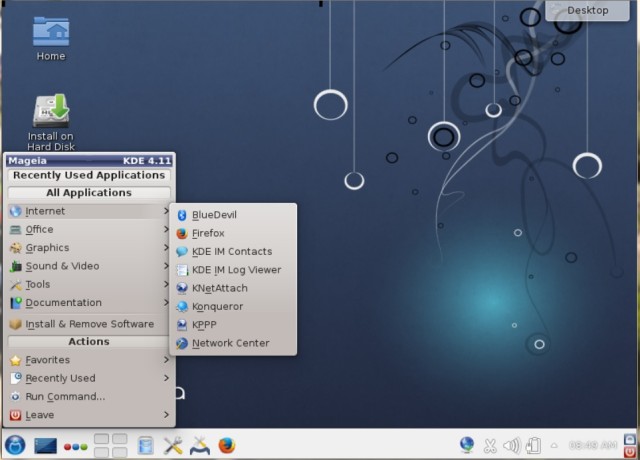
Task: Open the Office category
Action: click(x=89, y=229)
